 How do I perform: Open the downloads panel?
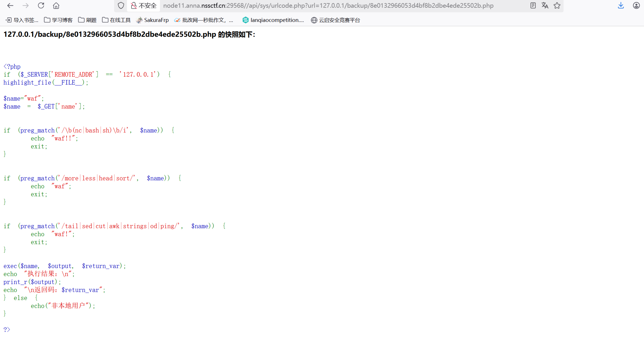[620, 5]
